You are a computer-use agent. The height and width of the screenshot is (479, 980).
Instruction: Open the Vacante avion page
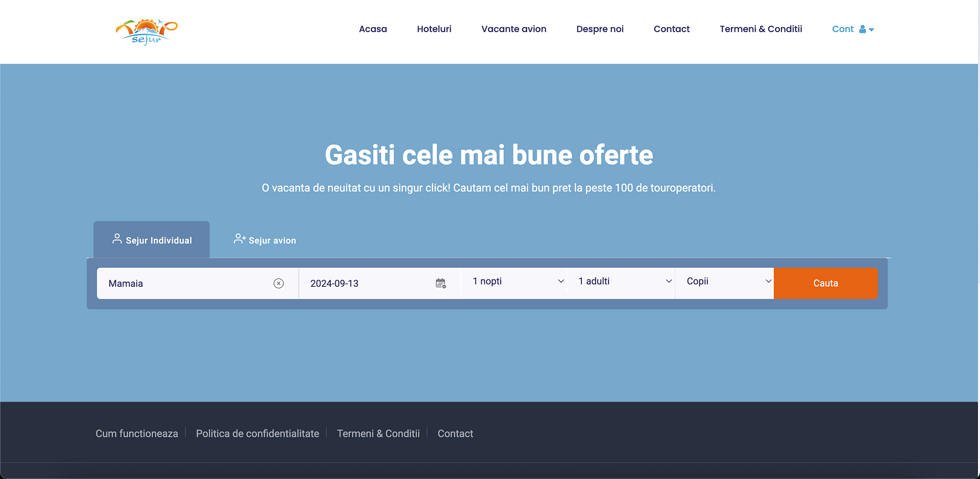tap(513, 29)
